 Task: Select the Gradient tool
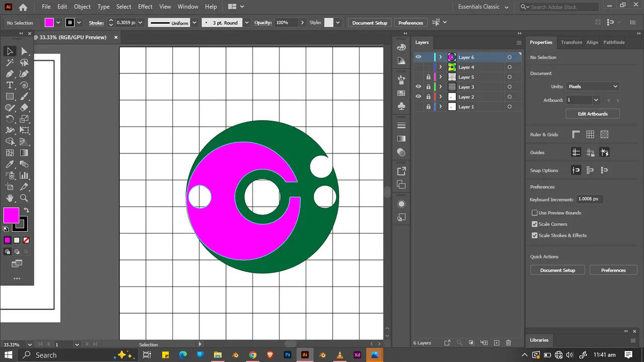pos(24,153)
